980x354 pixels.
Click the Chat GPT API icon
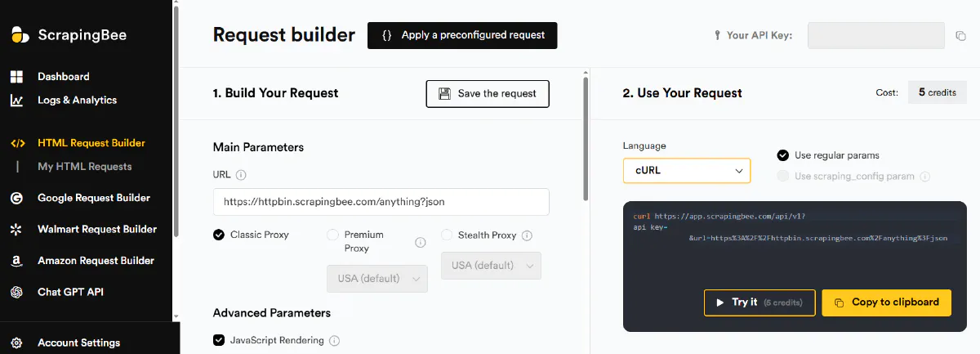[16, 293]
